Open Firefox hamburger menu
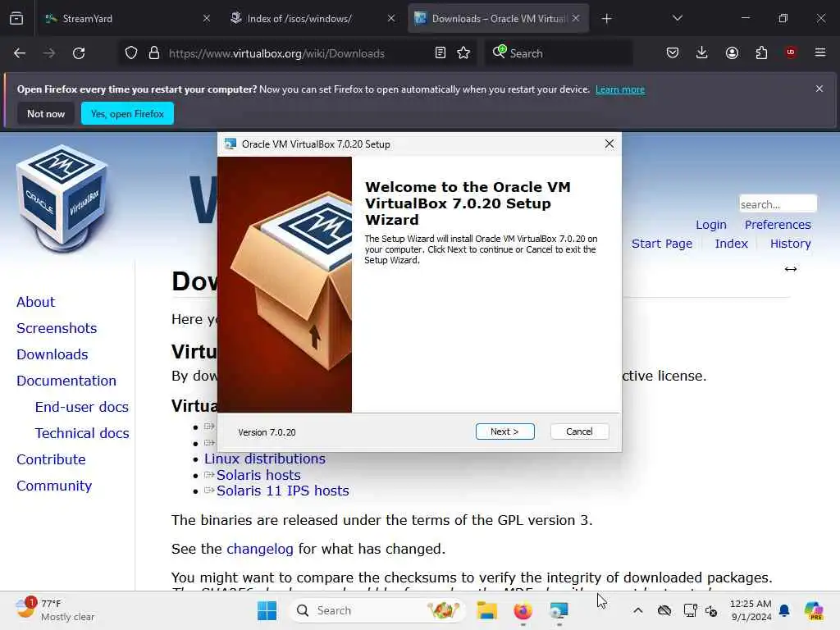Viewport: 840px width, 630px height. click(820, 52)
